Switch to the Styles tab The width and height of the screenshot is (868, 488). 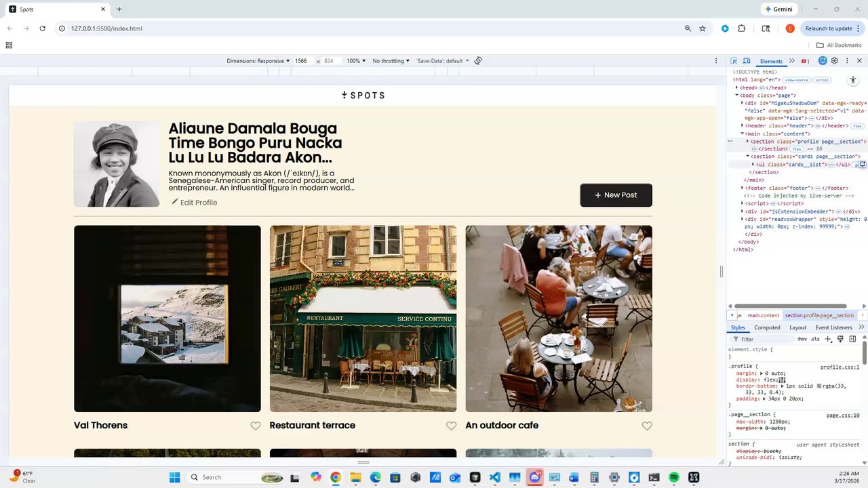738,327
